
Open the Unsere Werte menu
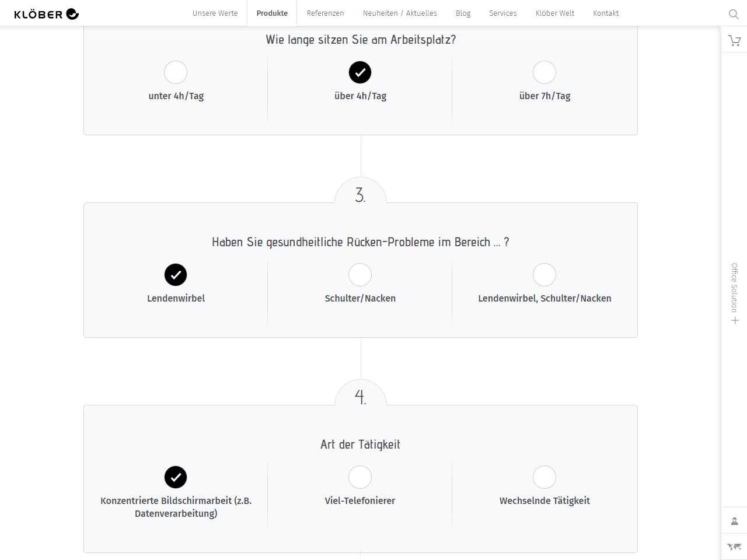pos(215,13)
